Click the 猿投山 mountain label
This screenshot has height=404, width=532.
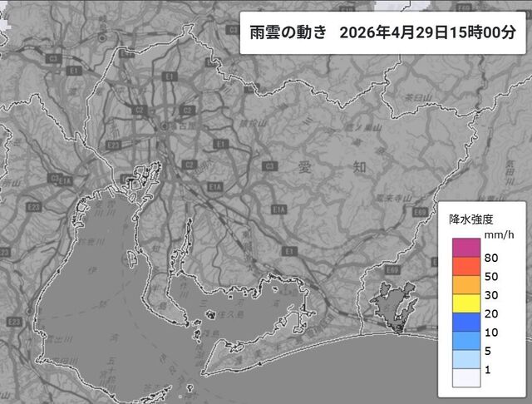coord(253,124)
